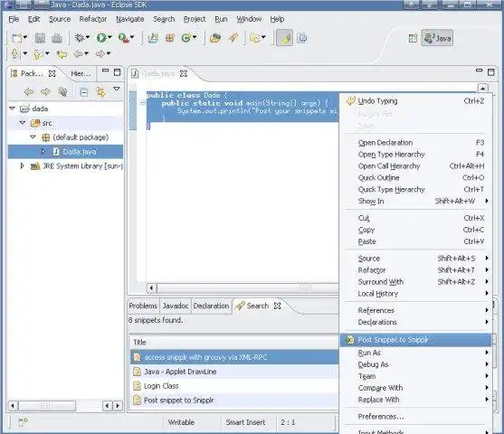Expand the Dada.java tree node
The image size is (504, 434).
click(43, 151)
